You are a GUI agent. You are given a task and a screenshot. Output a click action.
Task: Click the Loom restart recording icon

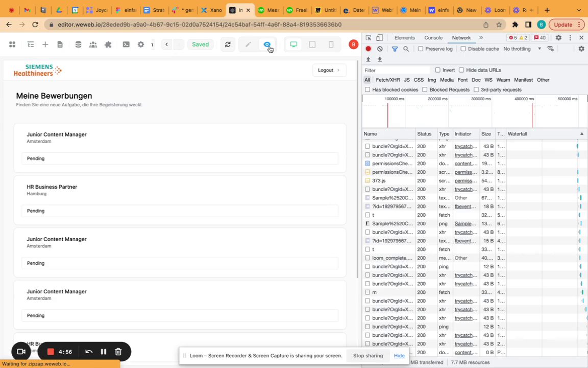[88, 352]
